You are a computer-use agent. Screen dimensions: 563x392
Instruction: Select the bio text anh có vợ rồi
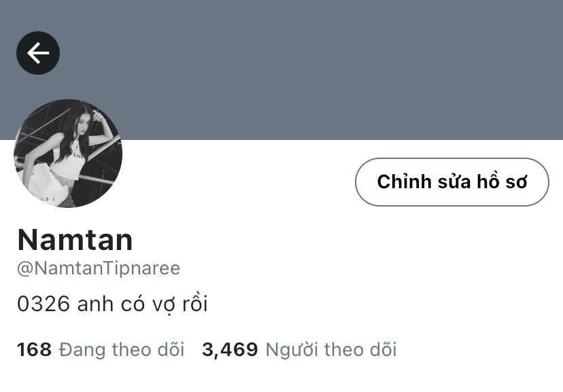coord(142,304)
